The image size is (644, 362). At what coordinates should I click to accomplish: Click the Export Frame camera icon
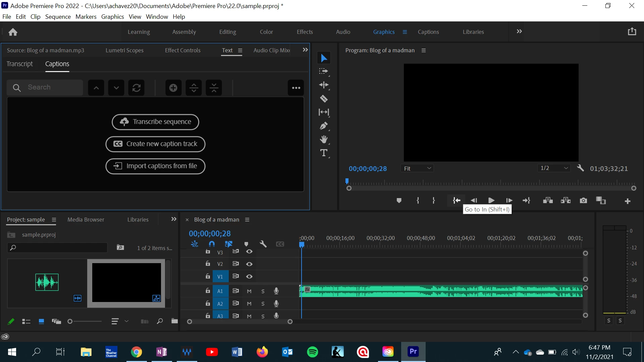[x=583, y=200]
